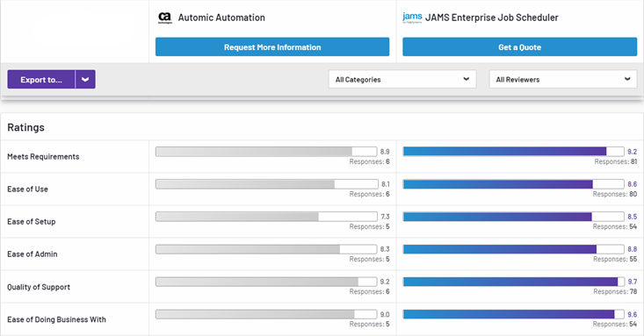Click the 7.3 Ease of Setup score
This screenshot has height=336, width=644.
click(x=385, y=216)
